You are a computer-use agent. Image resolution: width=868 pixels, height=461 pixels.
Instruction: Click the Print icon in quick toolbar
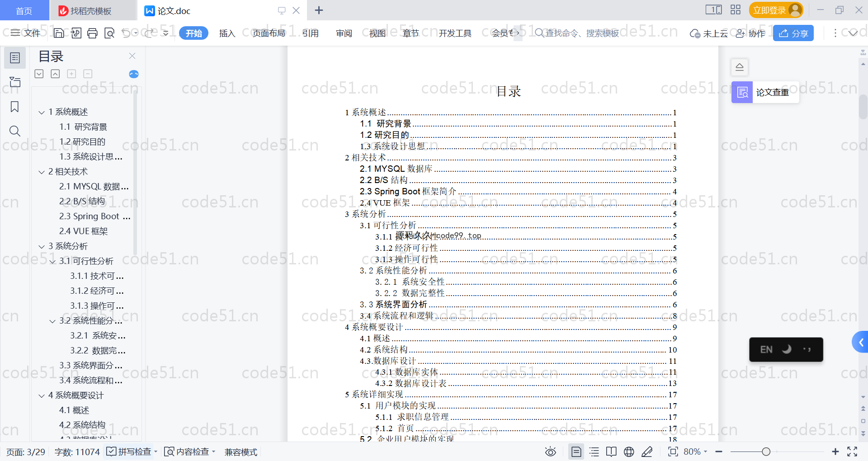click(92, 33)
